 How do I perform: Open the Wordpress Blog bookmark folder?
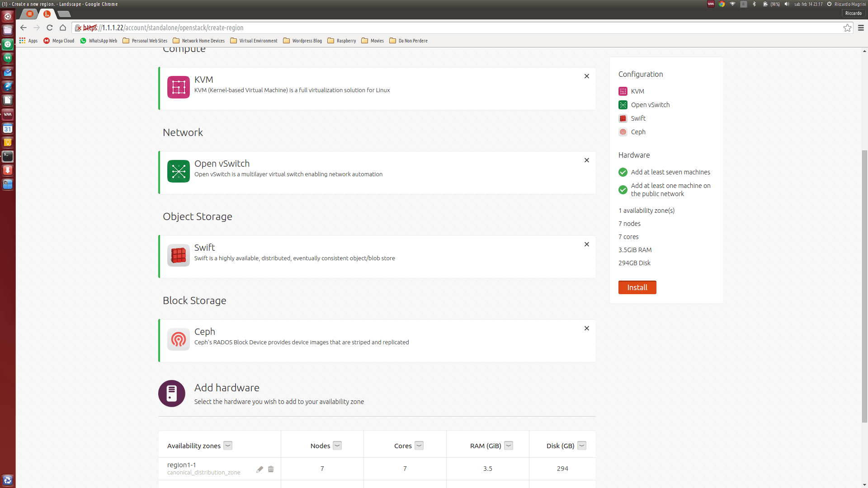pos(302,41)
